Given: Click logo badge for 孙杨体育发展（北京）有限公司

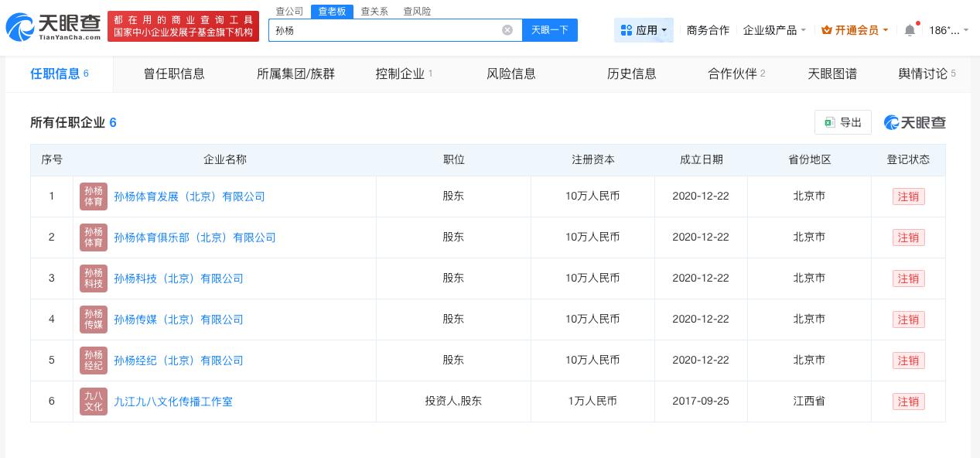Looking at the screenshot, I should click(94, 197).
